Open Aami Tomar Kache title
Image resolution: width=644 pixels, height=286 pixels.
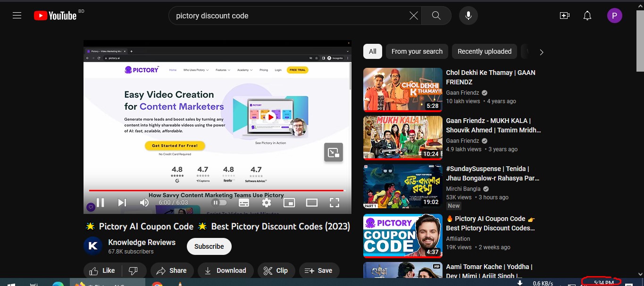click(489, 271)
